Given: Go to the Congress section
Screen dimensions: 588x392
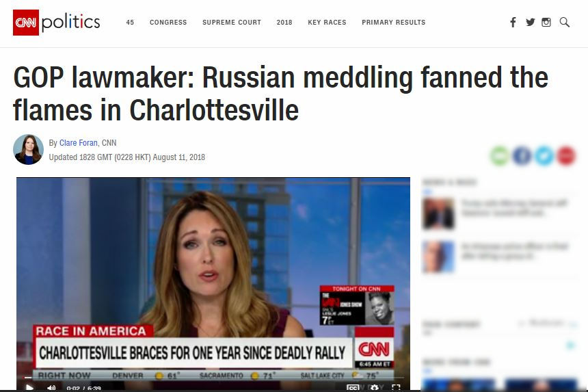Looking at the screenshot, I should [168, 23].
